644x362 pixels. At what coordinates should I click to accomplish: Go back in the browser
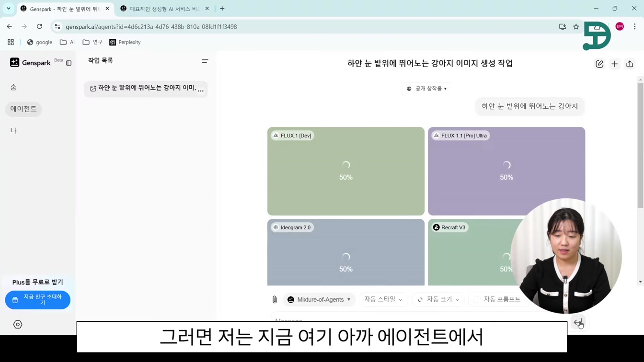10,27
